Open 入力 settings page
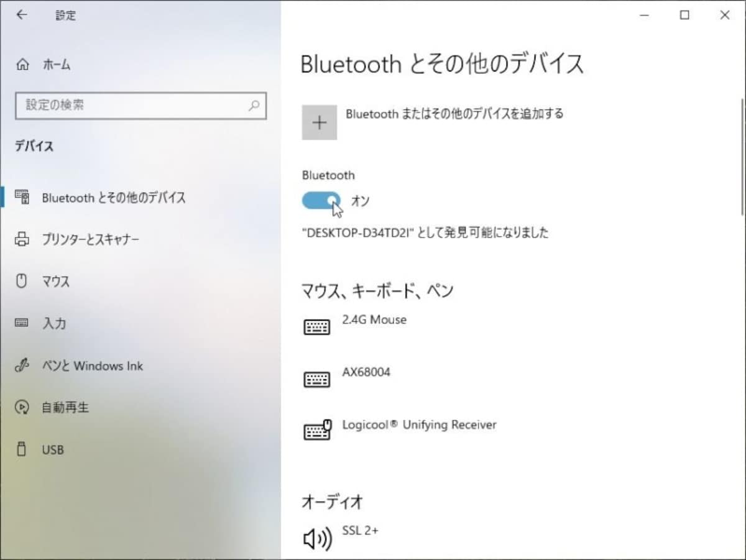Image resolution: width=746 pixels, height=560 pixels. 54,323
